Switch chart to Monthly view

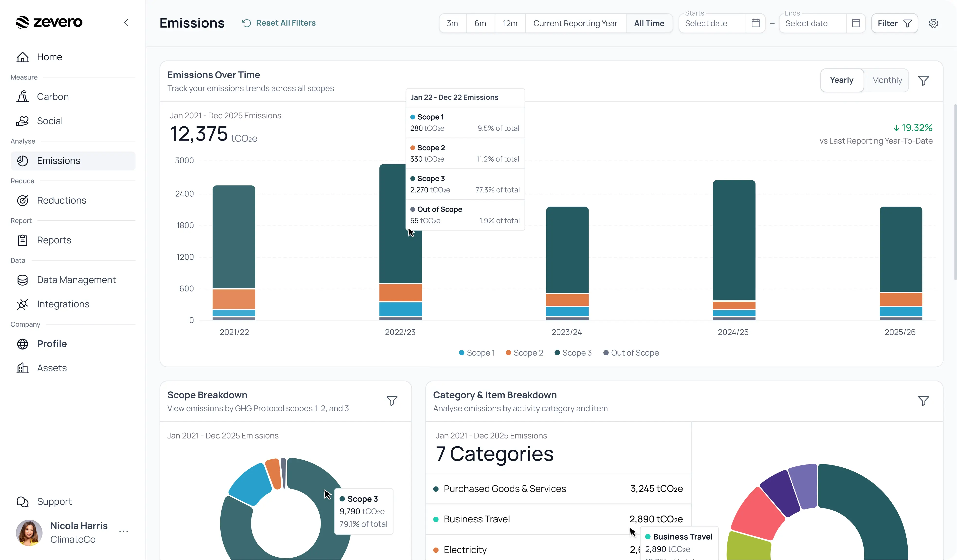coord(886,80)
